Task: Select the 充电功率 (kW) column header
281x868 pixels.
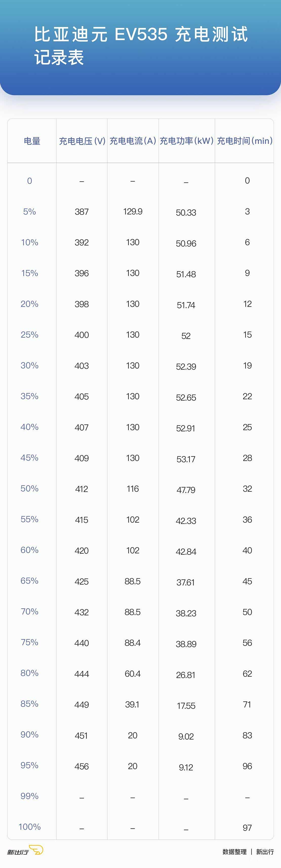Action: (x=186, y=141)
